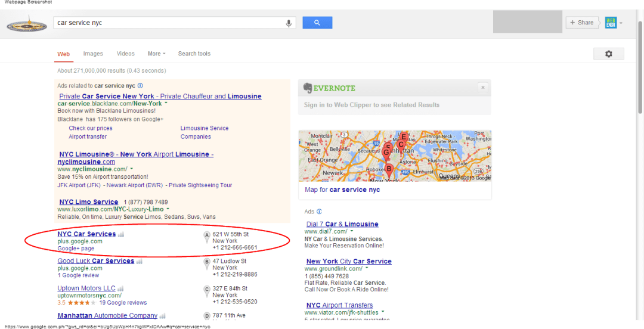Open NYC Airport Transfers ad

[x=339, y=305]
